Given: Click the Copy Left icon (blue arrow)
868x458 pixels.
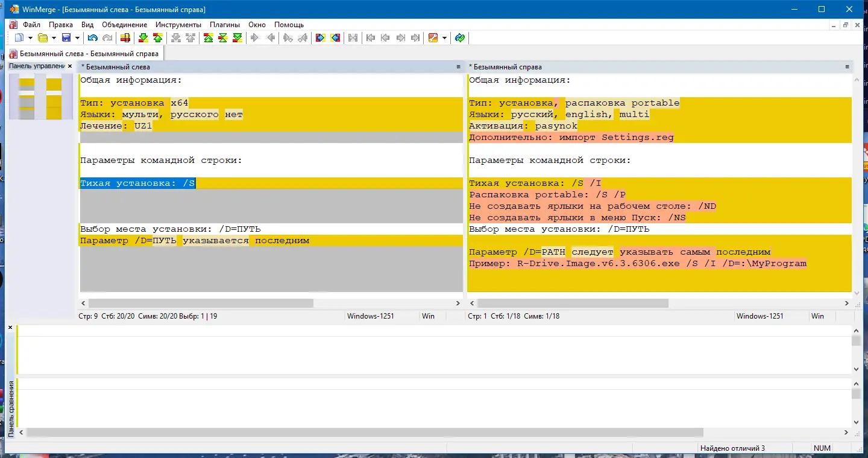Looking at the screenshot, I should click(x=336, y=38).
